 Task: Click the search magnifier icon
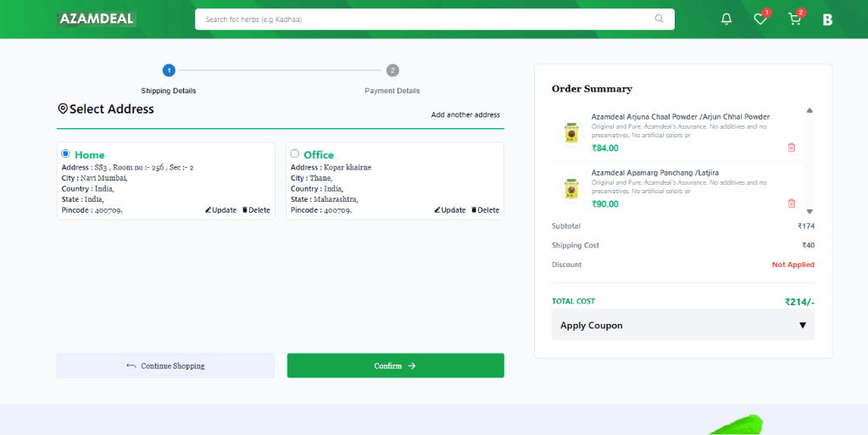point(659,19)
